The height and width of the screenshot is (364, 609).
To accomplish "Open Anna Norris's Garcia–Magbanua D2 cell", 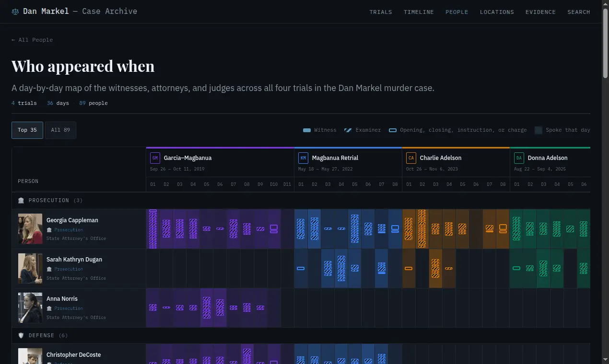I will point(166,307).
